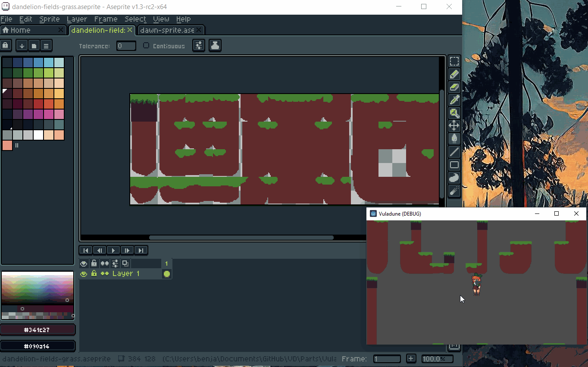Click the Tolerance input field
The image size is (588, 367).
[x=126, y=46]
